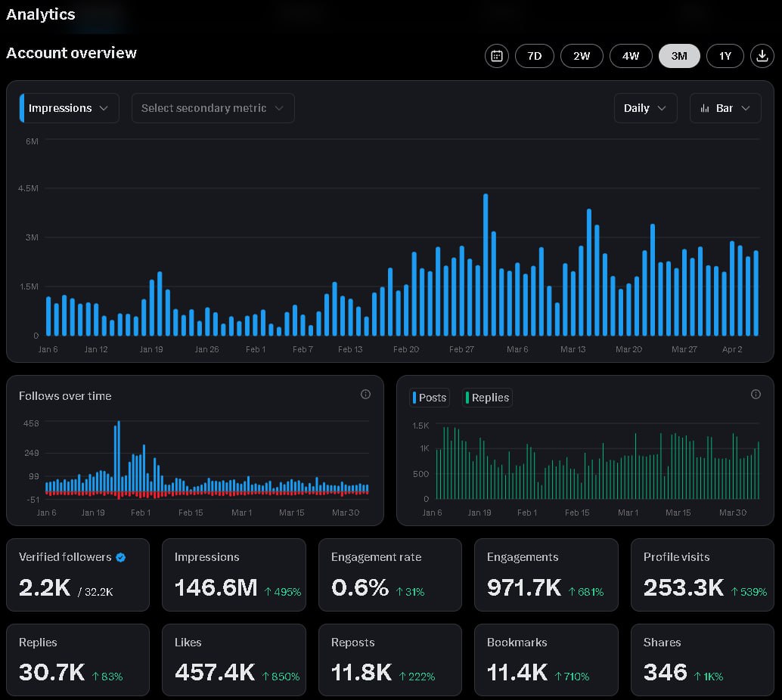Open the Bar chart type dropdown
782x700 pixels.
coord(725,108)
